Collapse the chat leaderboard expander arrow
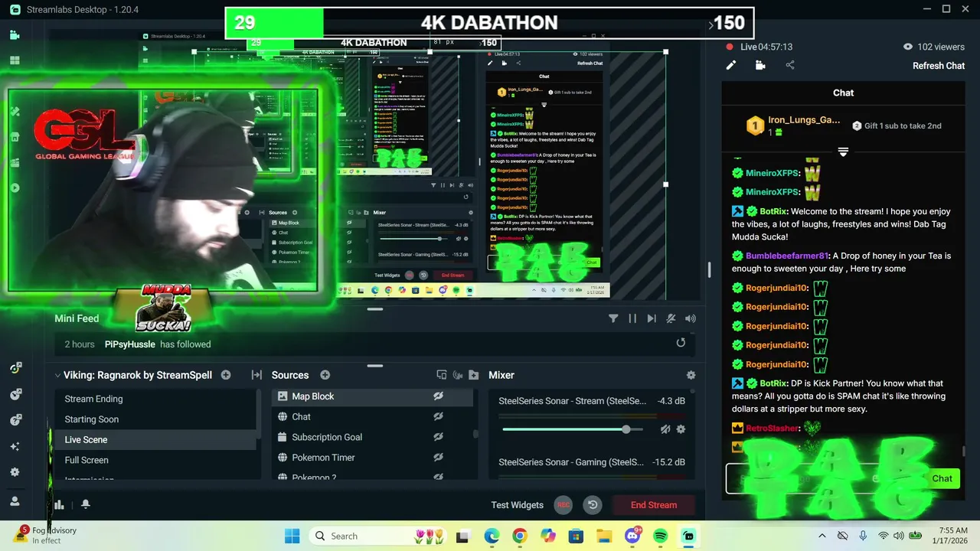Screen dimensions: 980x551 pos(843,152)
